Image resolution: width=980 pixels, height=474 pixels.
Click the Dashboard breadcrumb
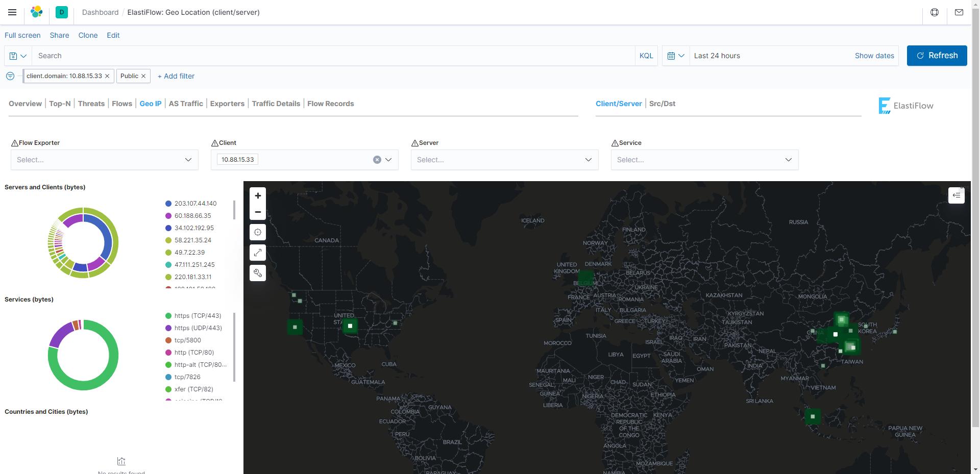click(x=100, y=12)
